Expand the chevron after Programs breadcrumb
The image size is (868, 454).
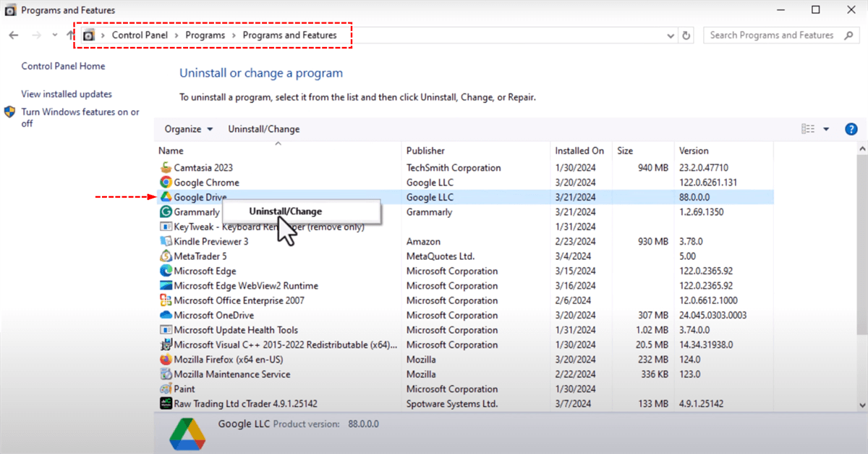(234, 35)
